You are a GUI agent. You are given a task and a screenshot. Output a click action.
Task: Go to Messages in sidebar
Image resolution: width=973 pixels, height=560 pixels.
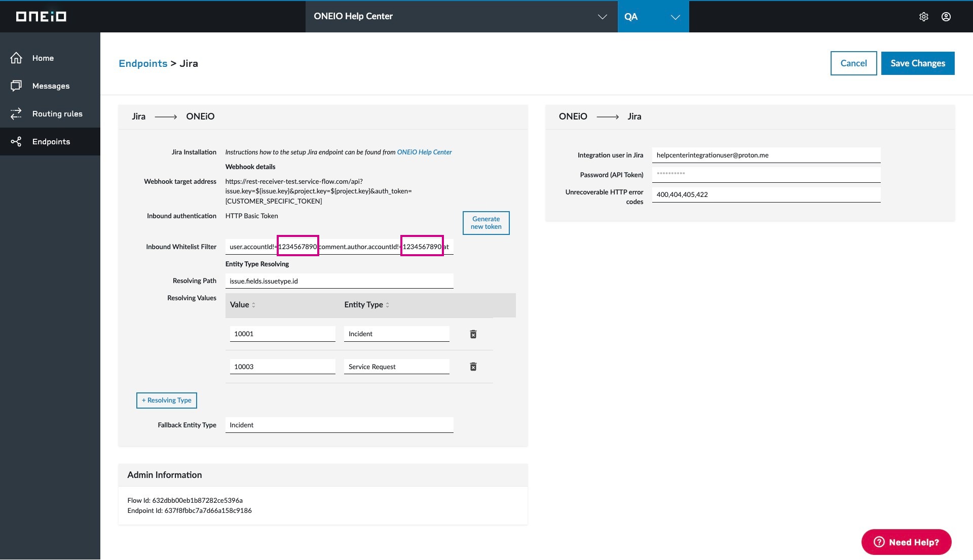coord(50,86)
